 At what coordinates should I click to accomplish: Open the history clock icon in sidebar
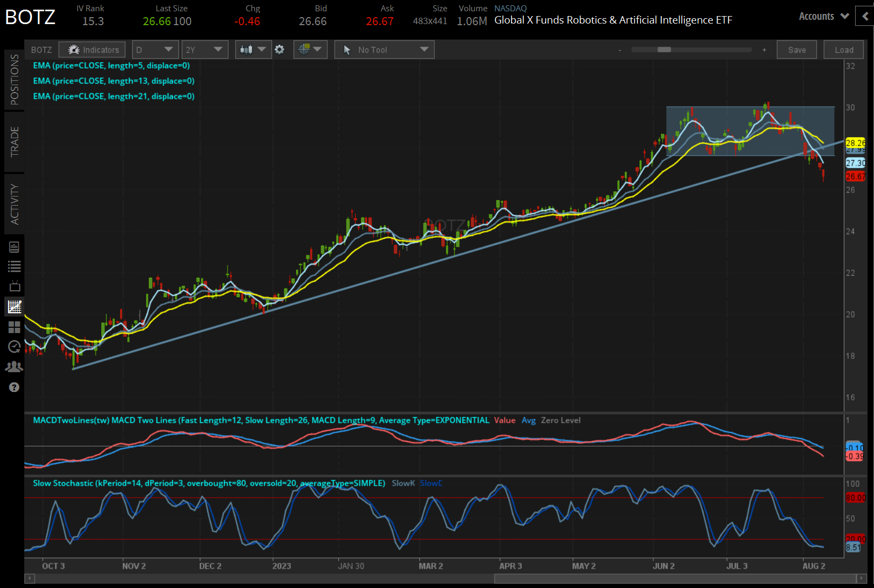pos(14,347)
